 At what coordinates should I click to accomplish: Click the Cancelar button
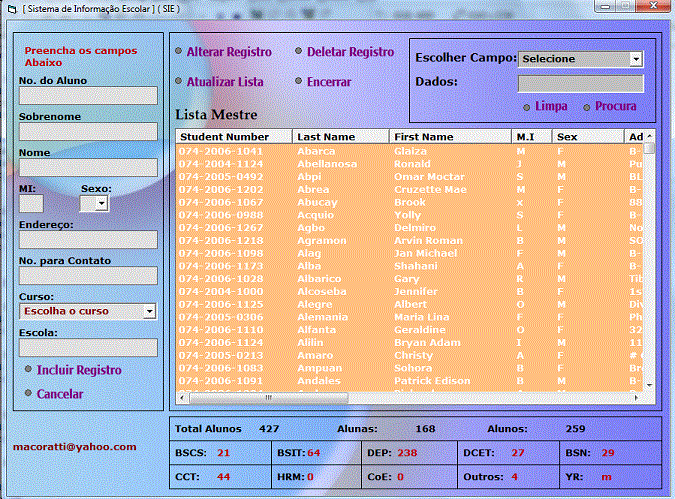[x=59, y=394]
